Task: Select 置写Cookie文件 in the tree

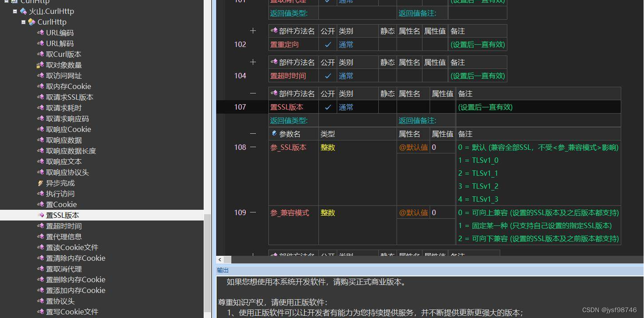Action: coord(72,312)
